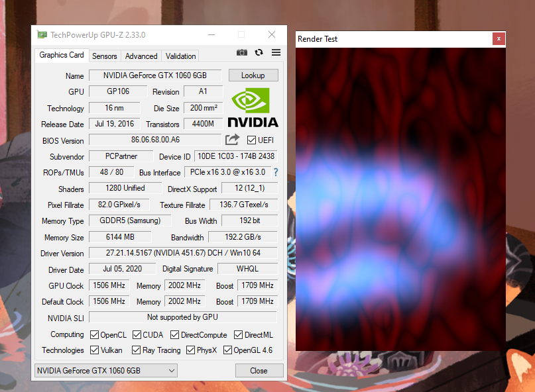Open the Validation tab
Viewport: 535px width, 392px height.
coord(180,56)
